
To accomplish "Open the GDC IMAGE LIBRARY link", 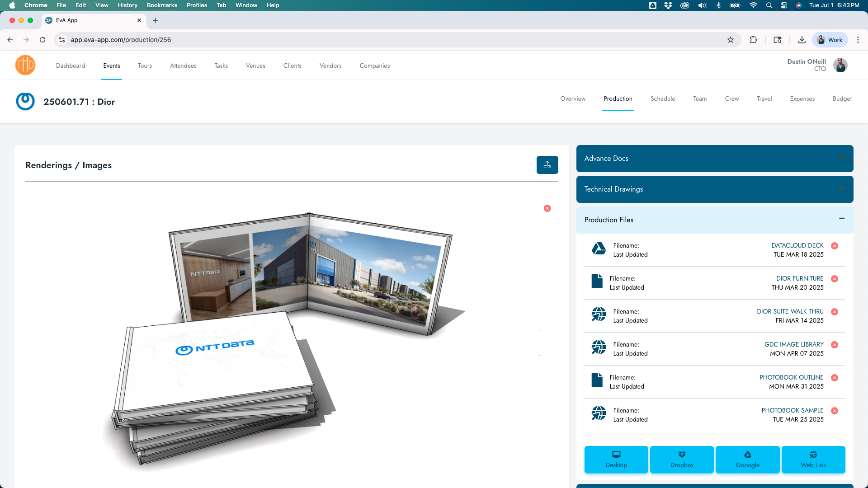I will click(793, 344).
